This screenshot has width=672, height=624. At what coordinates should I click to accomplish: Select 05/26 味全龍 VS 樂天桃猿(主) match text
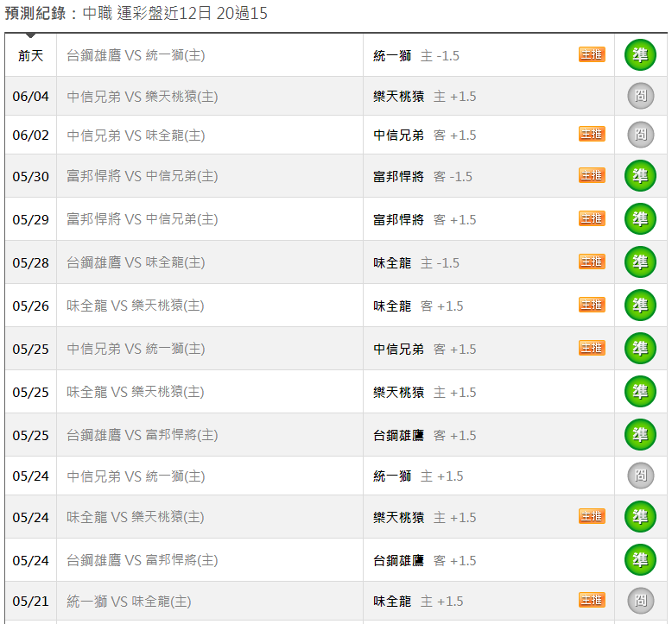pyautogui.click(x=136, y=306)
